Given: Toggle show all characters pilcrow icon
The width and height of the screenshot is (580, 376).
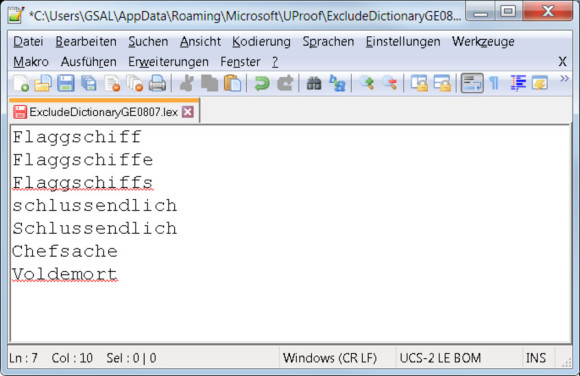Looking at the screenshot, I should point(494,83).
